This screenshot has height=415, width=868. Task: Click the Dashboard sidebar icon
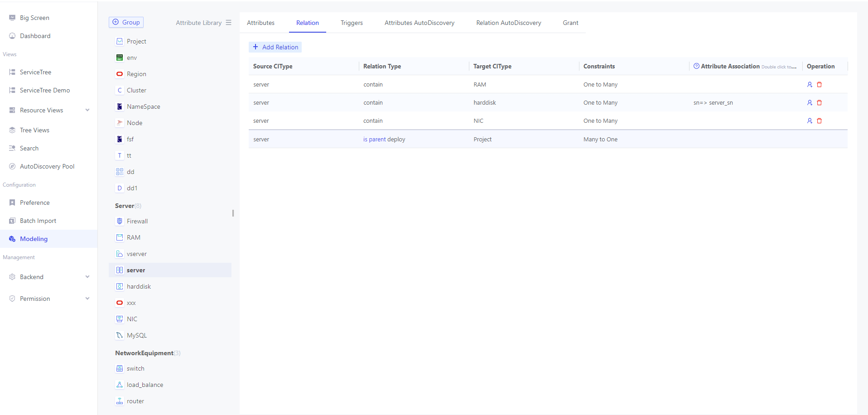point(12,36)
